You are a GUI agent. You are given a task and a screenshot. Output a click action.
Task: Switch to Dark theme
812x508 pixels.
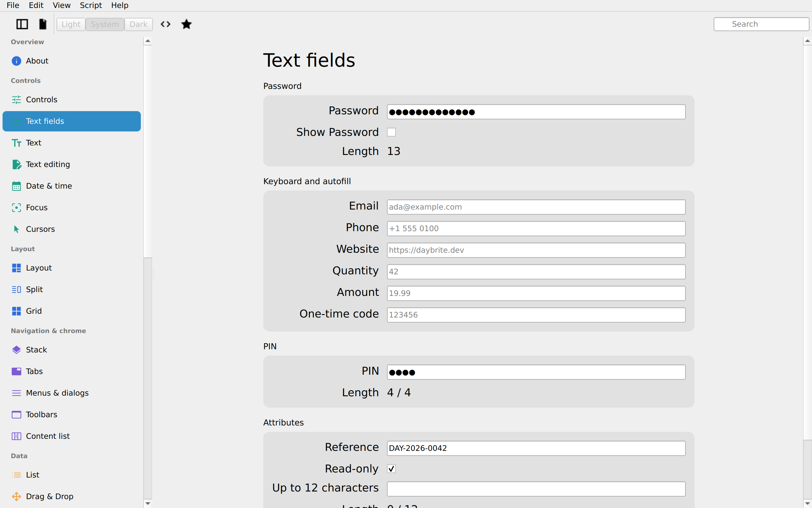tap(139, 24)
